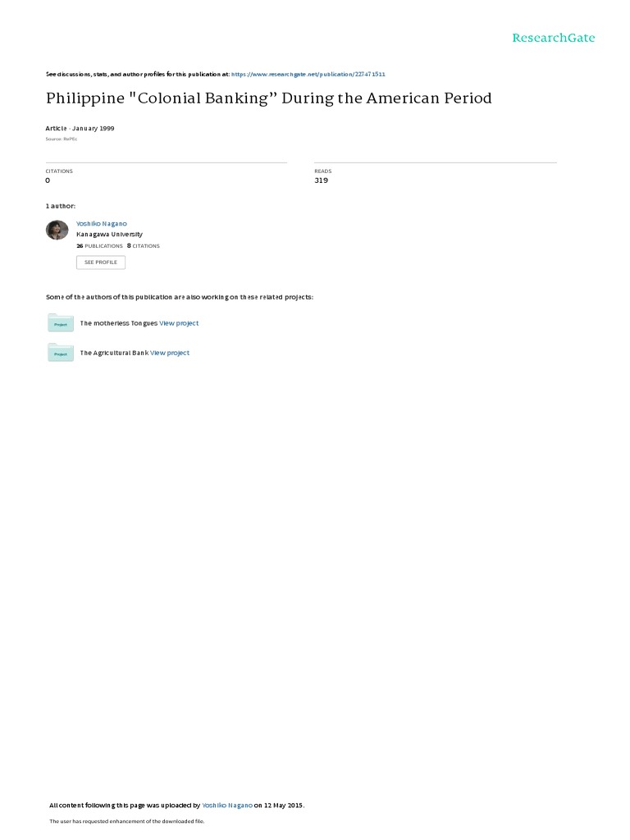Open the researchgate.net publication URL link
The image size is (630, 840).
(308, 75)
